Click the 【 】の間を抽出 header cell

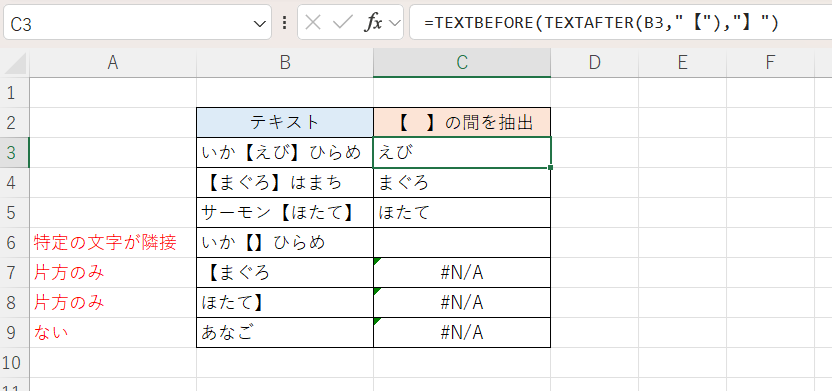(x=462, y=123)
